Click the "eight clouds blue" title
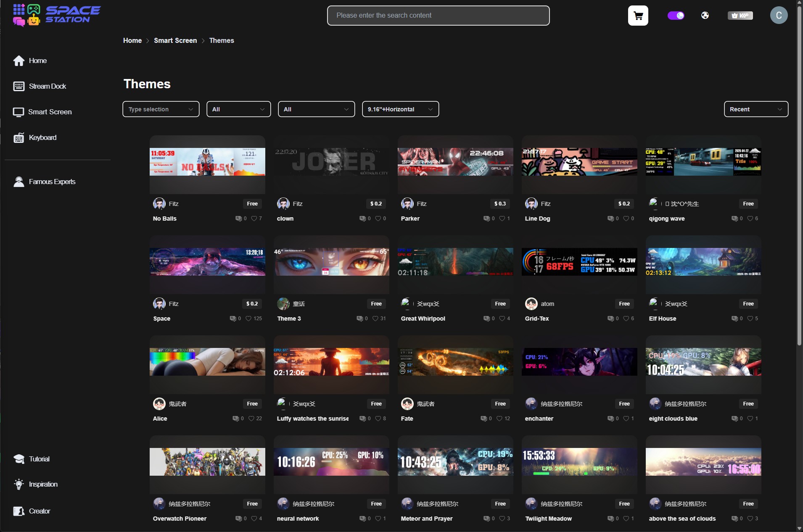The image size is (803, 532). coord(673,419)
